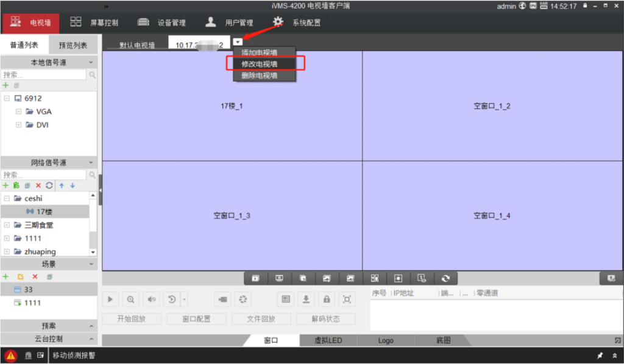Expand the VGA folder in tree
This screenshot has width=624, height=364.
tap(19, 111)
